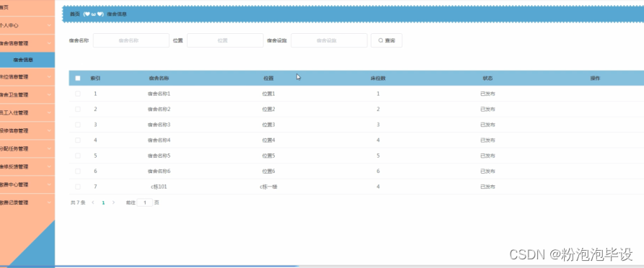Check the checkbox for row 宿舍名称6

(78, 171)
